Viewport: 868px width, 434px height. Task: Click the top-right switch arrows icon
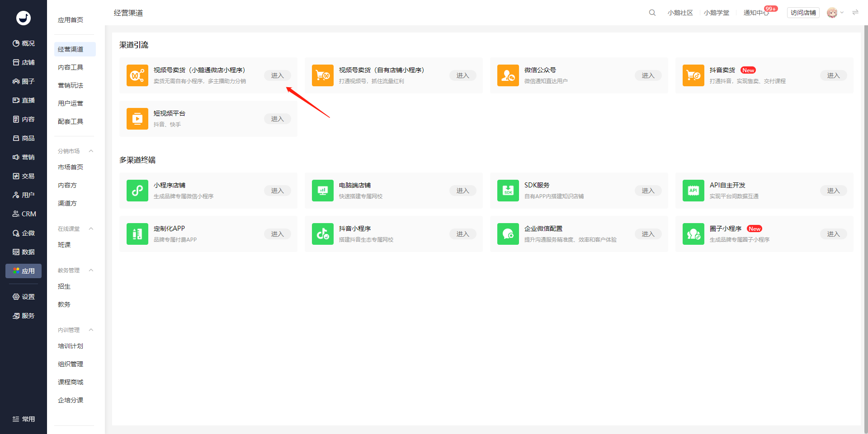(x=855, y=13)
